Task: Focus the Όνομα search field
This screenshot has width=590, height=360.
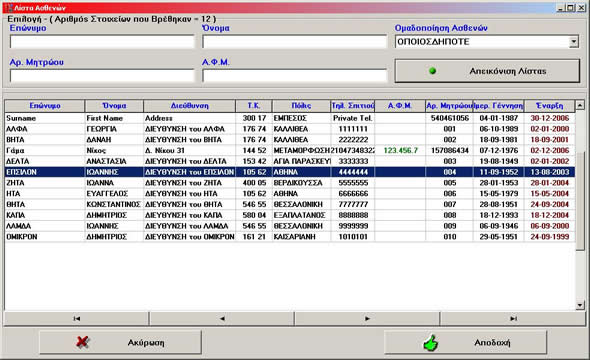Action: pos(294,42)
